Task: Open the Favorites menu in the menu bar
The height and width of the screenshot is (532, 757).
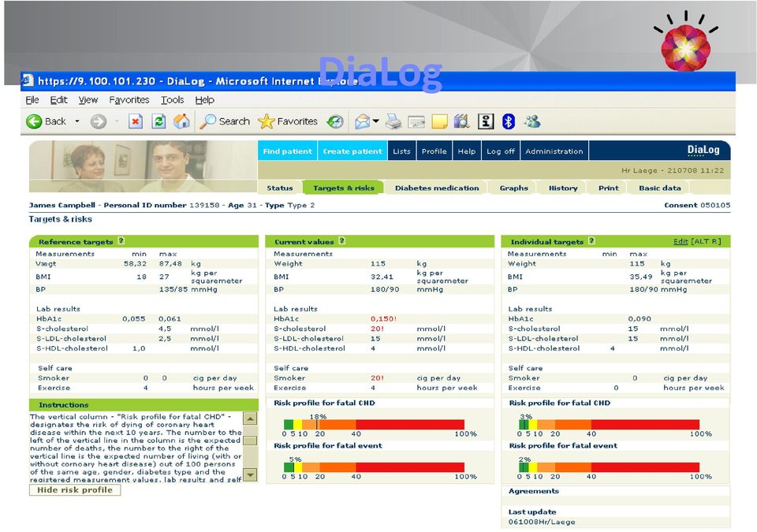Action: (129, 100)
